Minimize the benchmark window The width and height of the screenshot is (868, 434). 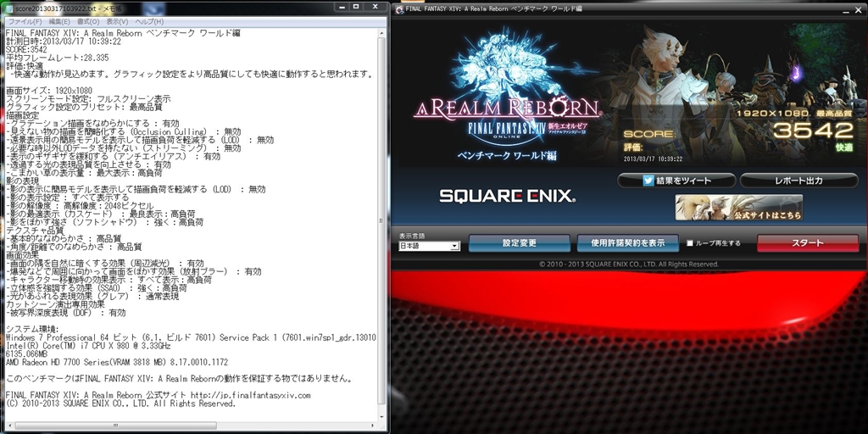(845, 9)
